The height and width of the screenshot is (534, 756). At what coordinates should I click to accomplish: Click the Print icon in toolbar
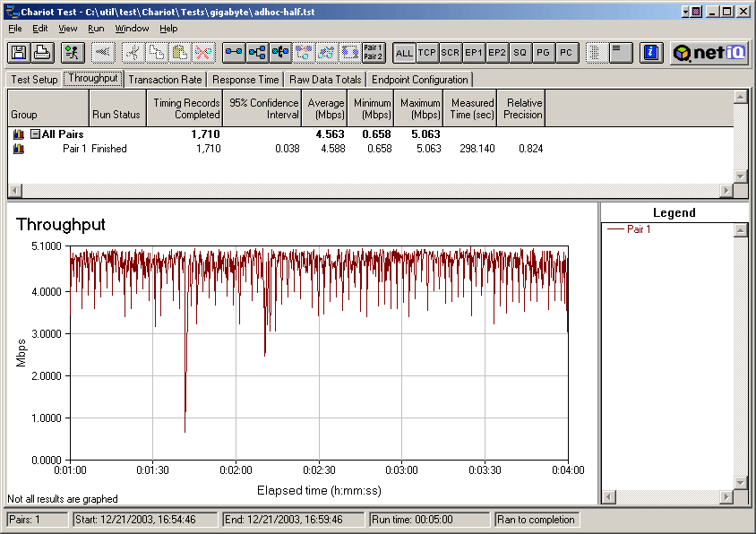(x=41, y=53)
